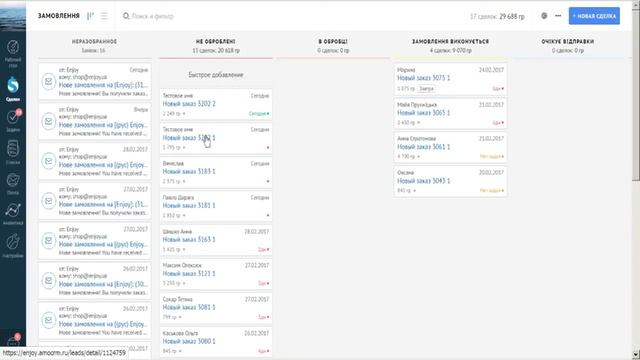Click Нет задач indicator on order 3061 1

pyautogui.click(x=492, y=156)
